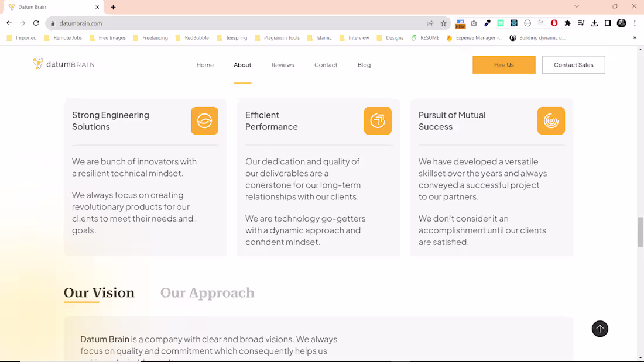644x362 pixels.
Task: Open the Plagiarism Tools bookmarks folder
Action: pyautogui.click(x=278, y=38)
